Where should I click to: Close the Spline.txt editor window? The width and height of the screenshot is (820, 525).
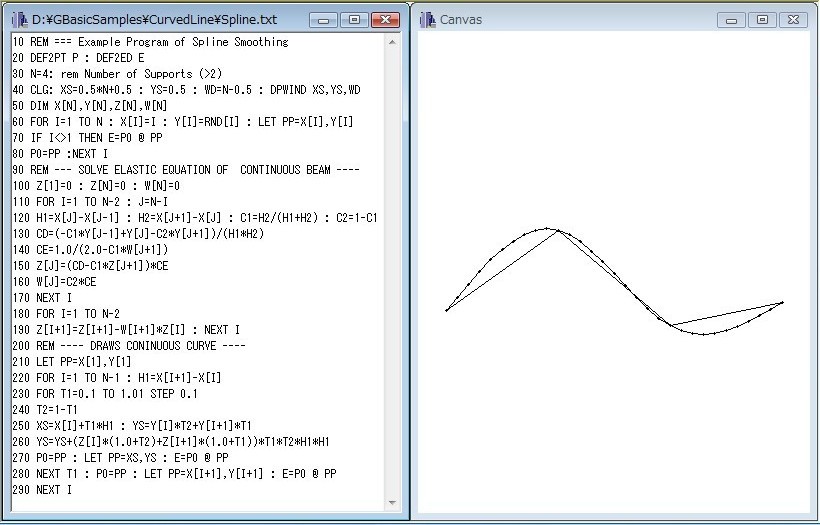(x=384, y=20)
